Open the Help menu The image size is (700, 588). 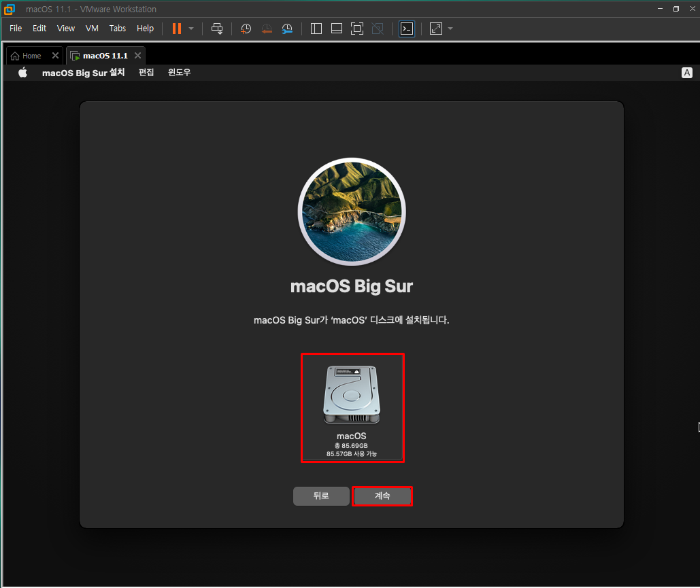(145, 28)
